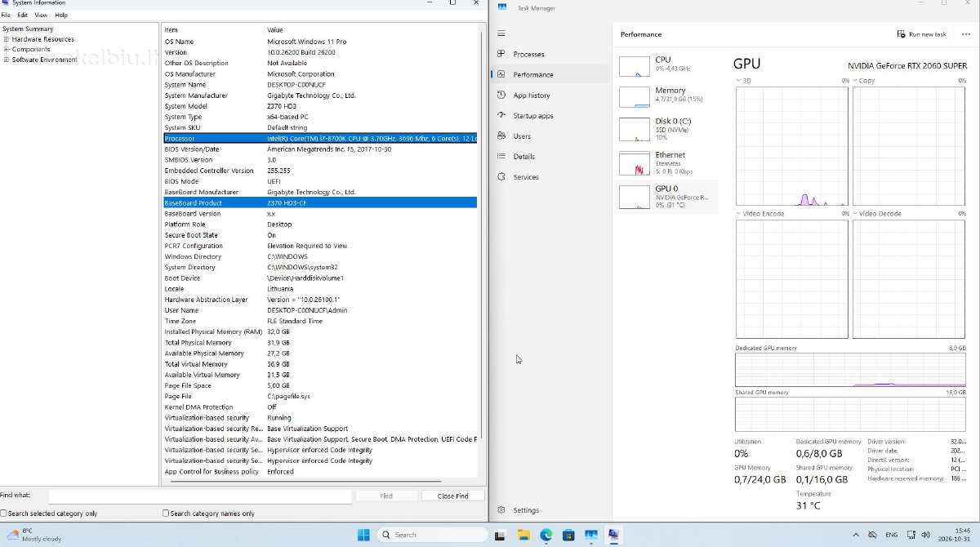
Task: Open the Help menu in System Information
Action: point(61,15)
